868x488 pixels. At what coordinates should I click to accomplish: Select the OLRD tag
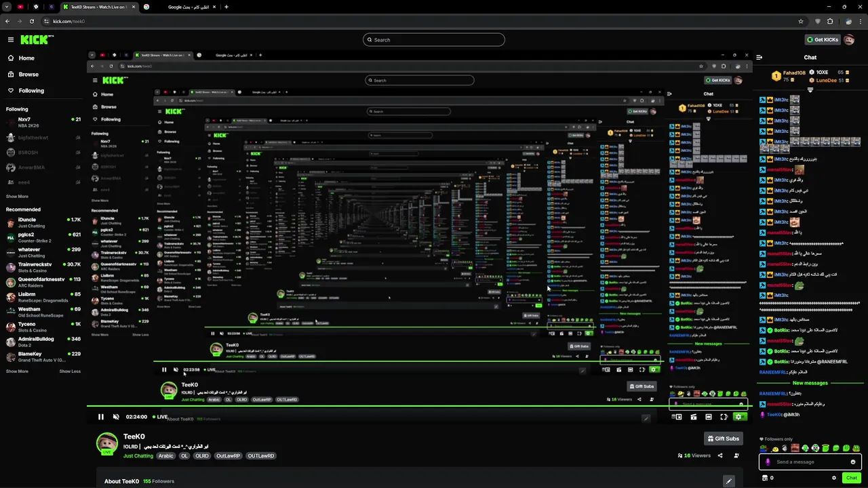coord(202,456)
